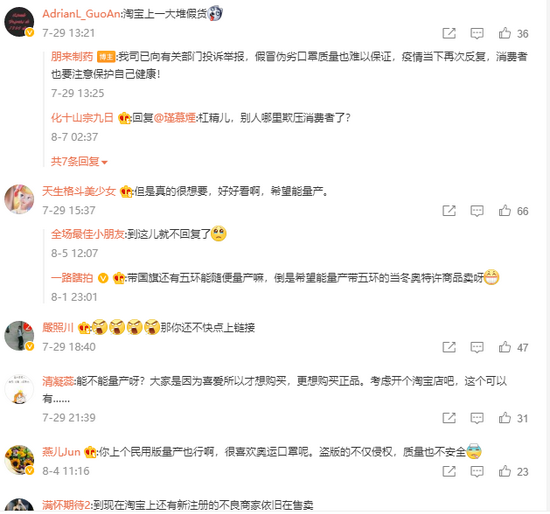Reply to 清凝蕊's comment via comment icon
This screenshot has width=550, height=514.
[x=477, y=418]
